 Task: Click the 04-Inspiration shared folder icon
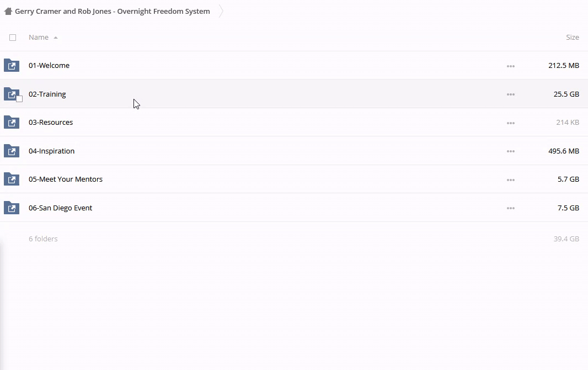coord(12,151)
